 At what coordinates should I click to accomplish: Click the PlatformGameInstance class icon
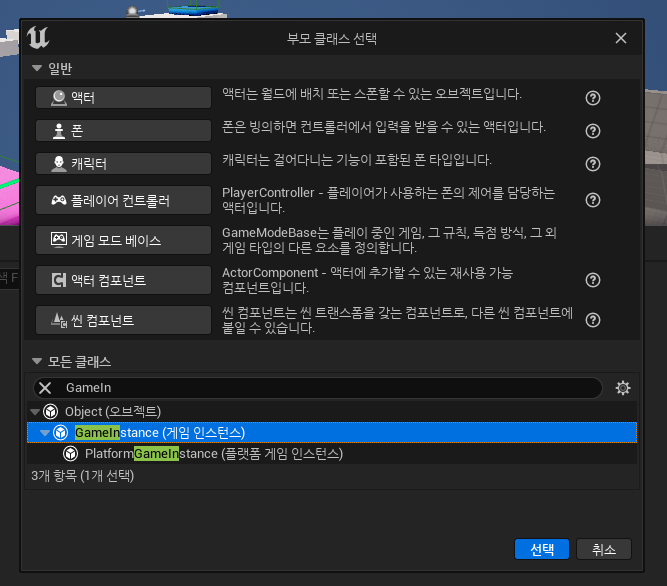[x=71, y=454]
